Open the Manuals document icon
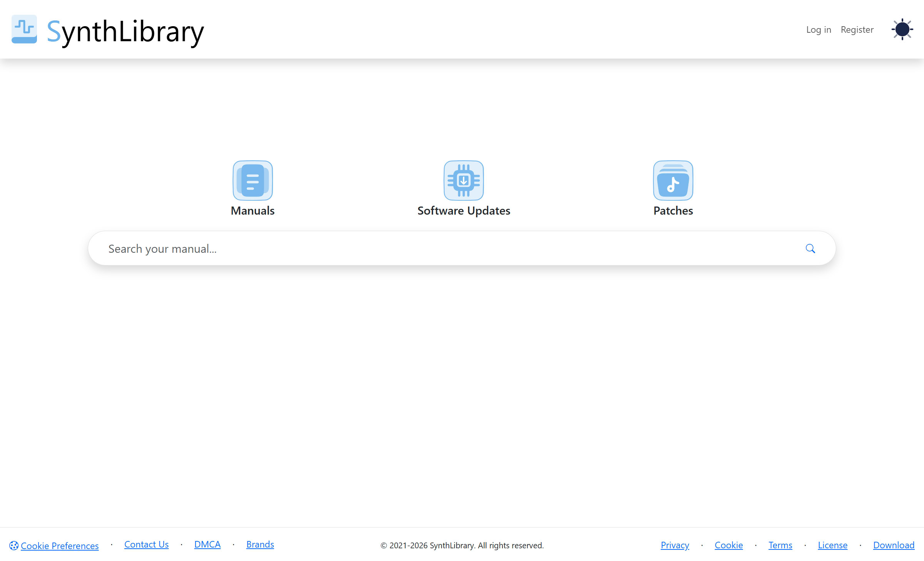This screenshot has height=561, width=924. coord(253,180)
